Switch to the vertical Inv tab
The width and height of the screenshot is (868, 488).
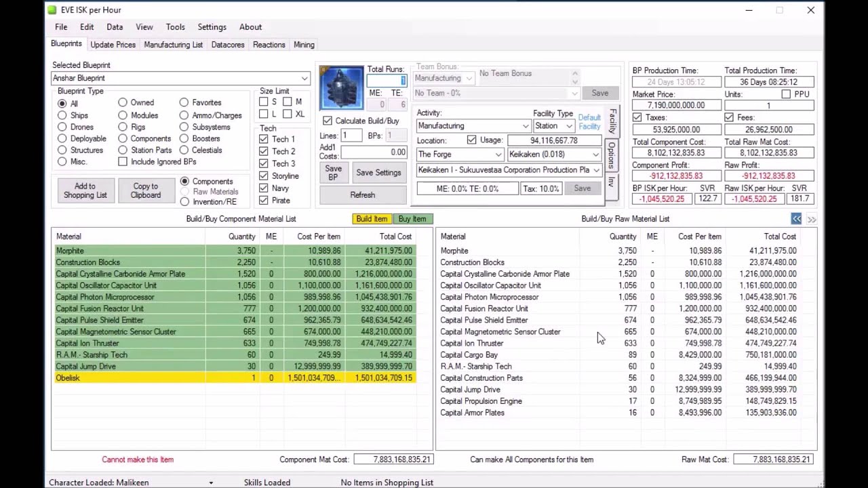pyautogui.click(x=612, y=182)
